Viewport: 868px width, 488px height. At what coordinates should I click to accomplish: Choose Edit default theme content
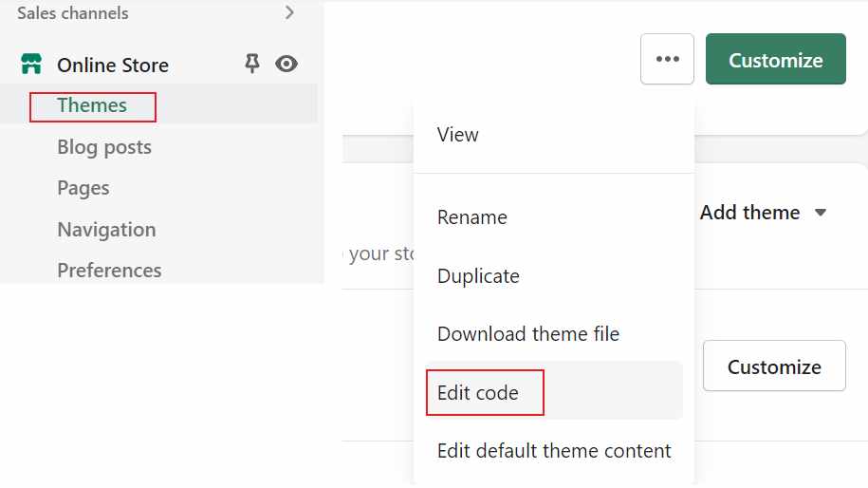pyautogui.click(x=554, y=451)
